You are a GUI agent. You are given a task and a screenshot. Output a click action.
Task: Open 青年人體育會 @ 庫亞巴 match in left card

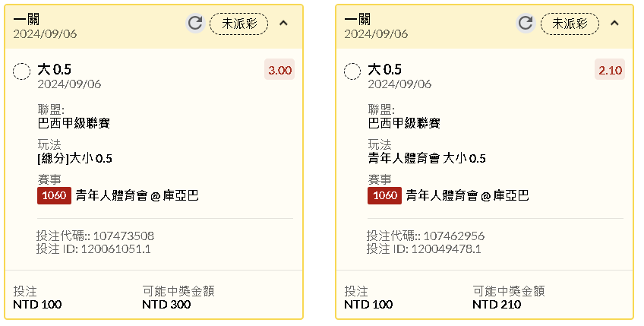click(137, 196)
